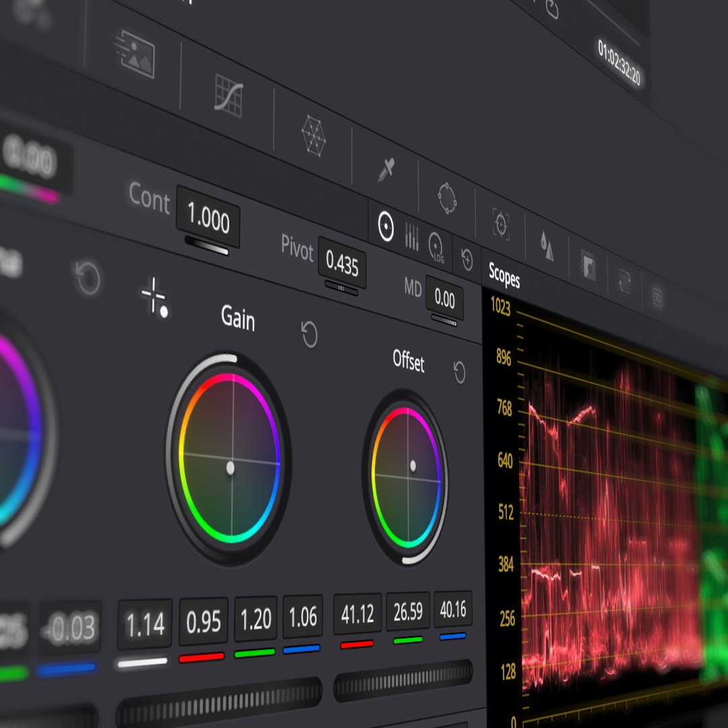Click the Offset green value 26.59
This screenshot has height=728, width=728.
(x=408, y=611)
